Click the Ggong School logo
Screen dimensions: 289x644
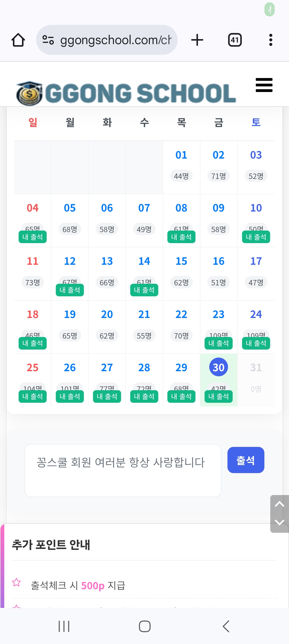126,93
